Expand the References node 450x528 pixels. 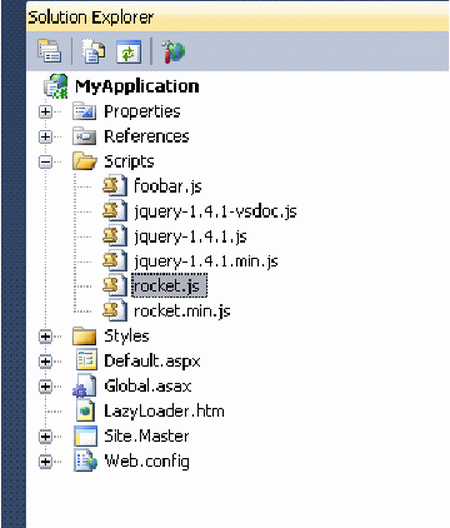point(45,137)
